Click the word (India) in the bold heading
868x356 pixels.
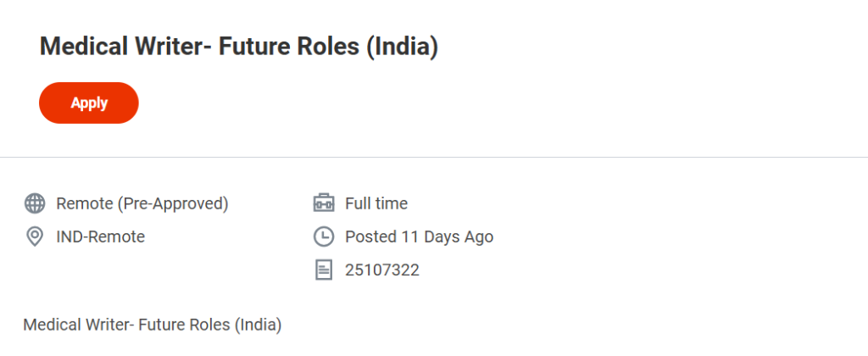pyautogui.click(x=402, y=47)
